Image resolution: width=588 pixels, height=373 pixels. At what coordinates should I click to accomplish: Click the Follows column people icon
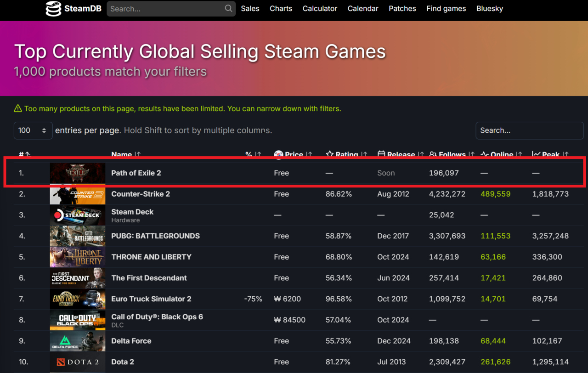(x=433, y=155)
